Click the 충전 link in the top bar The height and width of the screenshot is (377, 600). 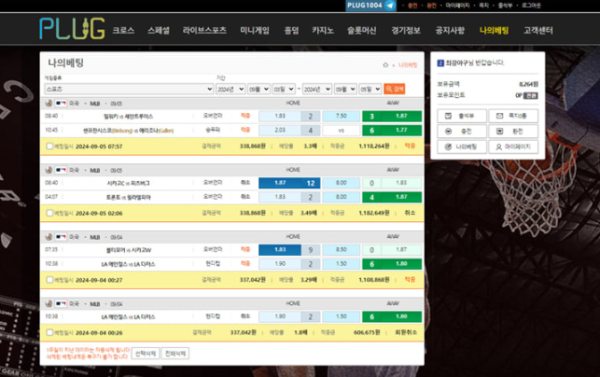[412, 5]
